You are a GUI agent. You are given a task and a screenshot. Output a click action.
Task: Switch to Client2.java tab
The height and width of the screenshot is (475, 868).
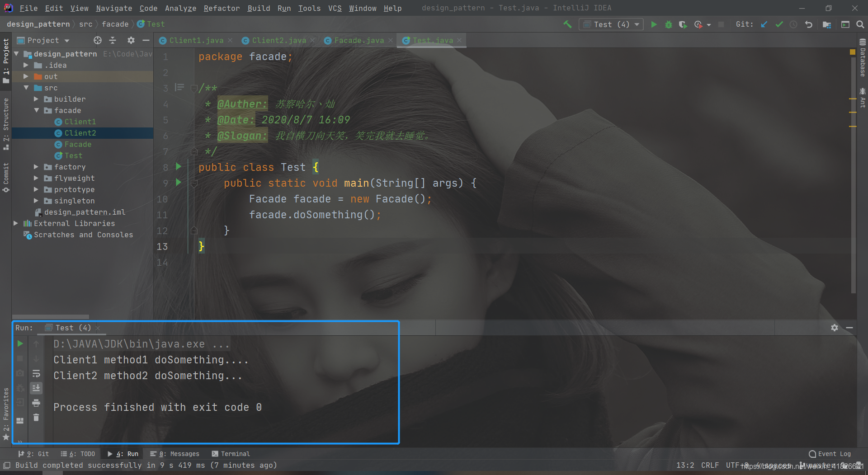(x=279, y=40)
